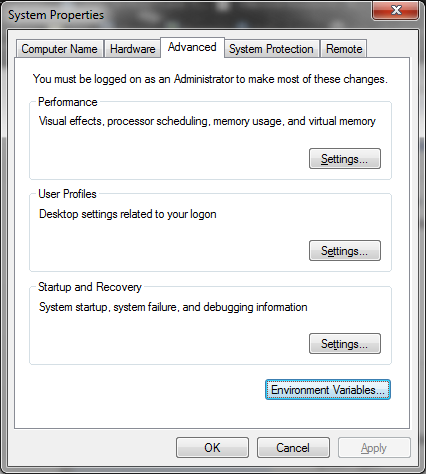
Task: Go to the System Protection tab
Action: 271,49
